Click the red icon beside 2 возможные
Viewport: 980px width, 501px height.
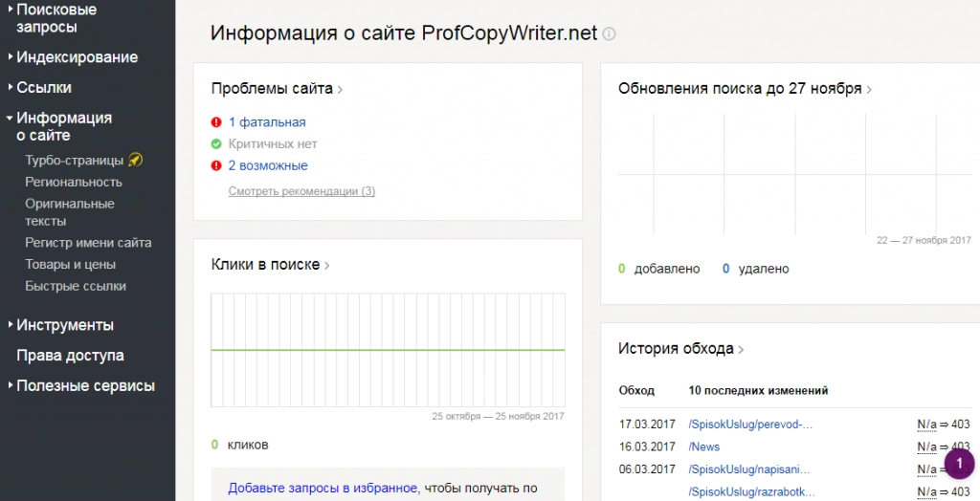pyautogui.click(x=216, y=165)
